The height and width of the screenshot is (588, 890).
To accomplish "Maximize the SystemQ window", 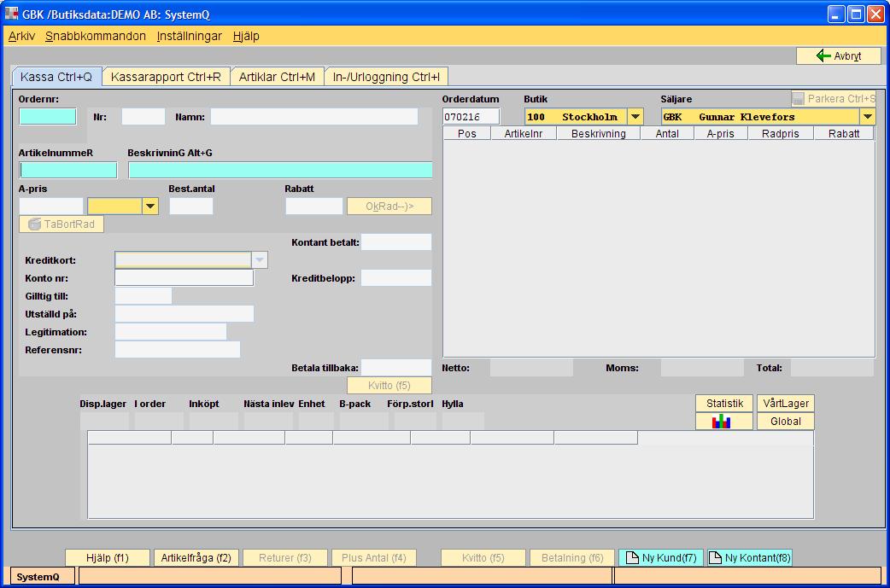I will [855, 14].
